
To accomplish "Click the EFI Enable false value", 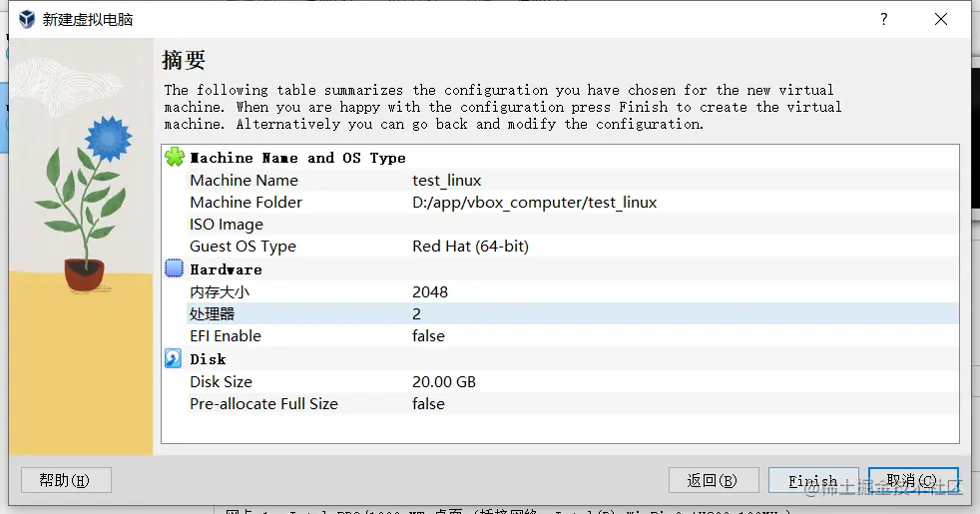I will tap(428, 335).
